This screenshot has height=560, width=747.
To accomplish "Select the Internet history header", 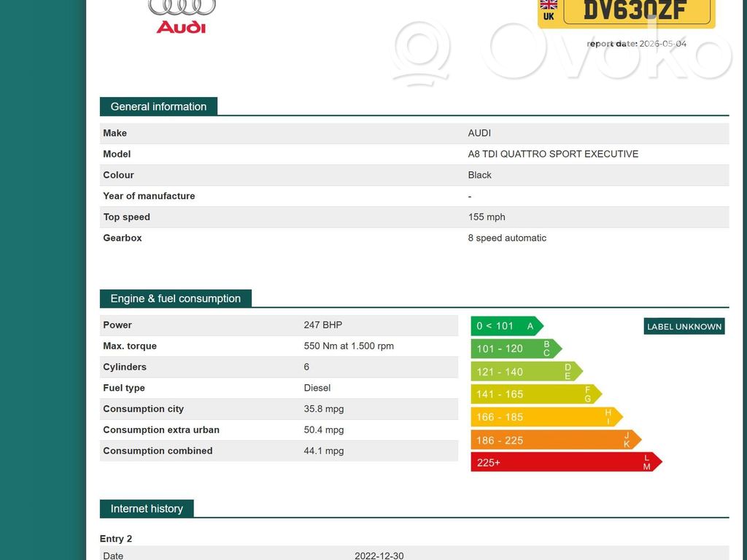I will 147,508.
